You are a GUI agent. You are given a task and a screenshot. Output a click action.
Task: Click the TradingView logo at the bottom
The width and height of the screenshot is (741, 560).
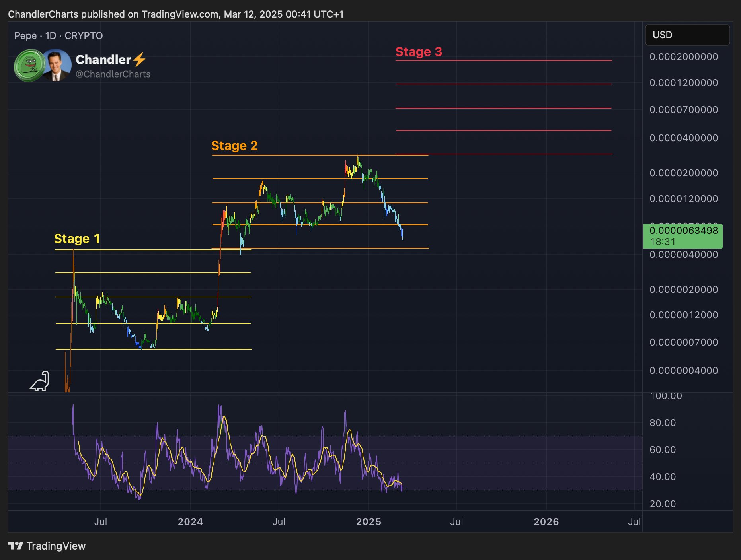coord(47,546)
